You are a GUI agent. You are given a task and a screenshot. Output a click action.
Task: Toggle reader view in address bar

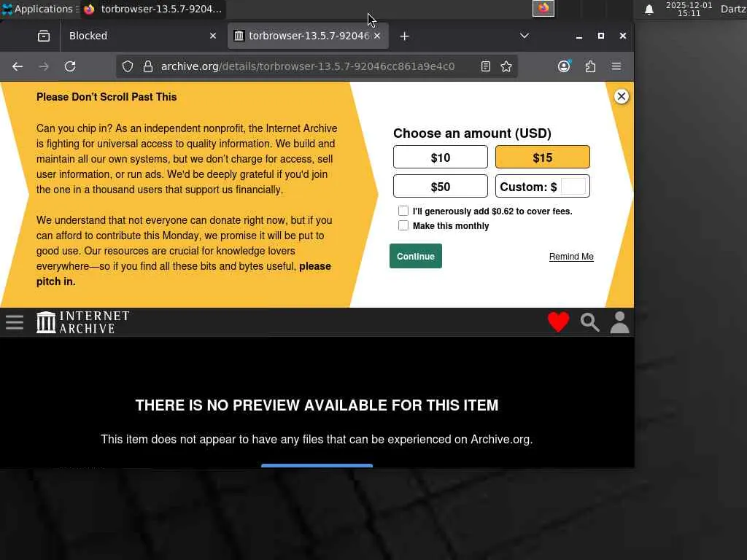coord(485,66)
